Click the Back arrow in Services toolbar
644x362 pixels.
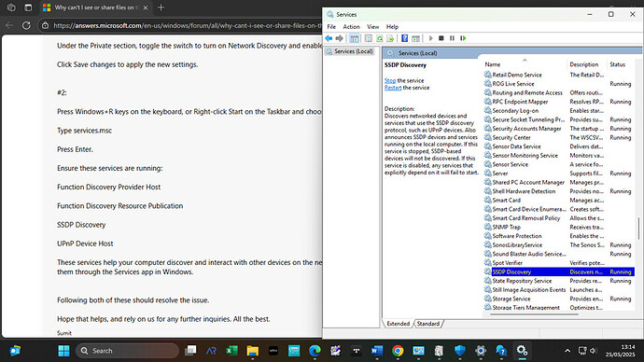click(x=329, y=38)
